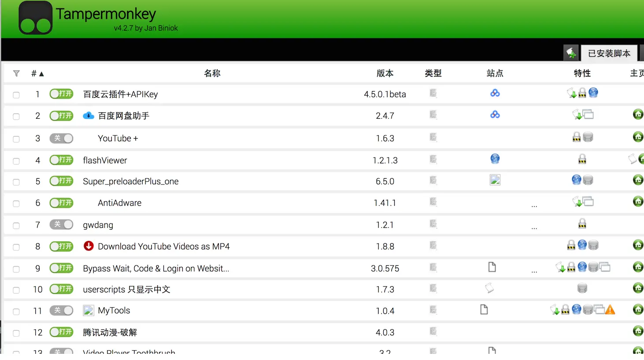Click the page site icon for Bypass Wait row
Screen dimensions: 644x360
[492, 267]
